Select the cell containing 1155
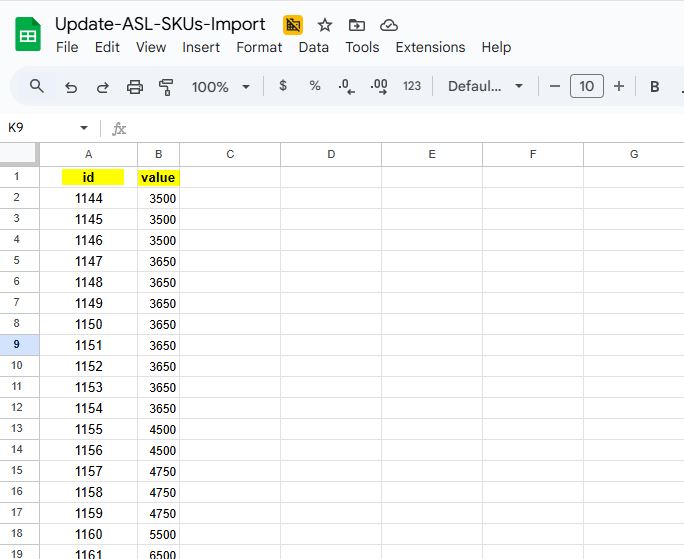This screenshot has width=684, height=559. pyautogui.click(x=89, y=429)
